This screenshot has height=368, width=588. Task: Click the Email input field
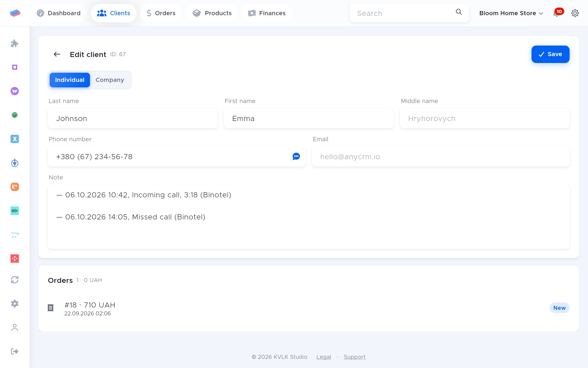(x=441, y=156)
